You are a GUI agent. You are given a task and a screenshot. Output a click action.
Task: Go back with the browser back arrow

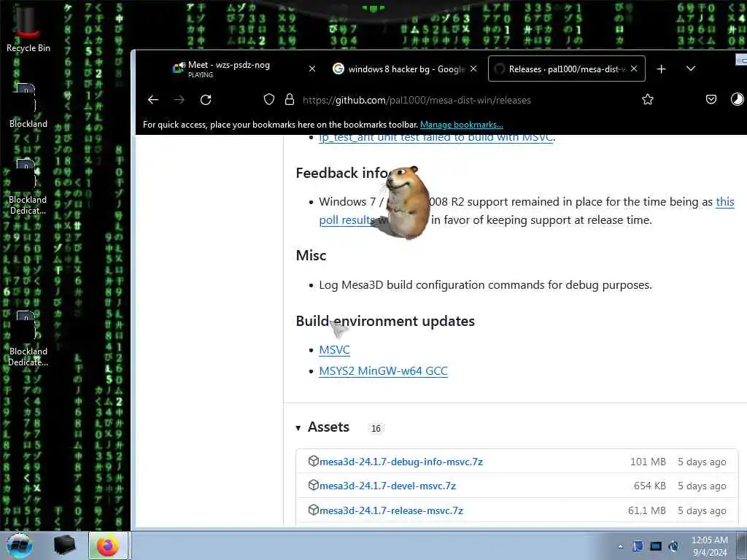click(x=153, y=99)
